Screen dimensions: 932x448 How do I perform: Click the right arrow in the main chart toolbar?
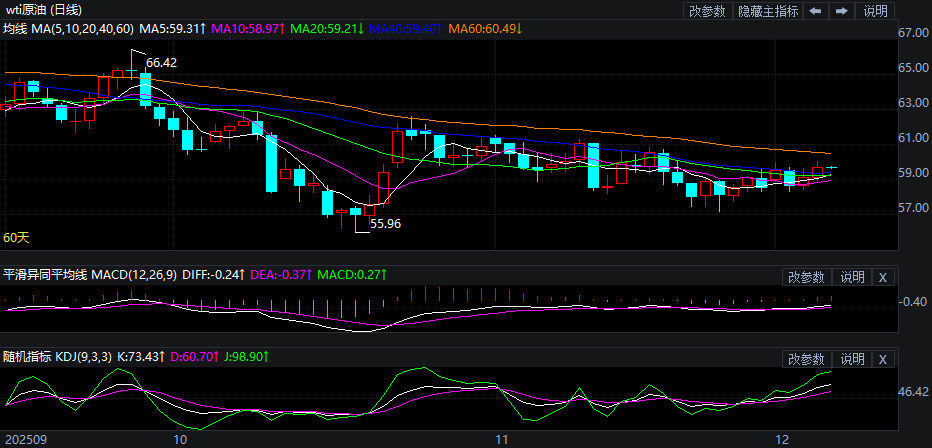(x=842, y=11)
